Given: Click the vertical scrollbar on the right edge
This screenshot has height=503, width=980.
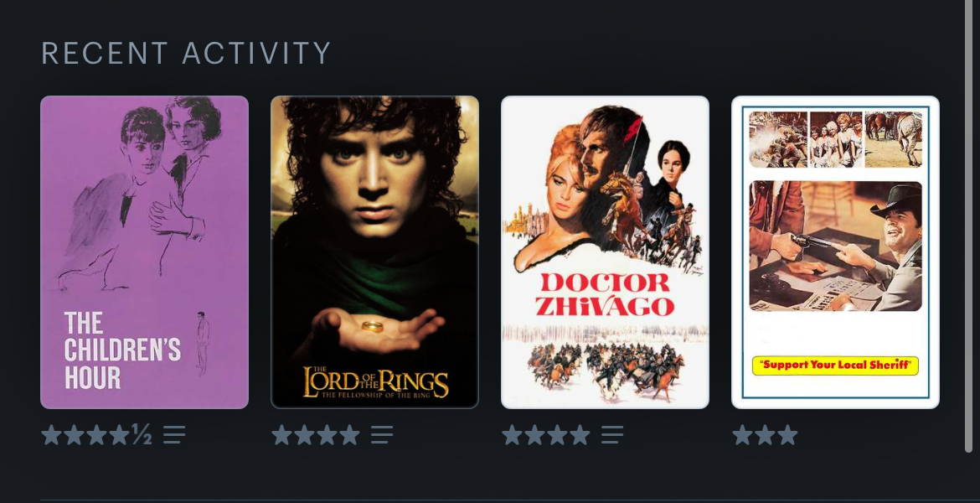Looking at the screenshot, I should pyautogui.click(x=969, y=226).
